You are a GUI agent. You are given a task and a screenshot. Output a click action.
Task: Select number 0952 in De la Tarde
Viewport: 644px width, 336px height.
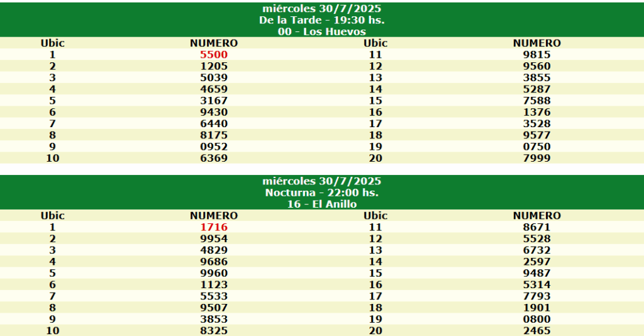pyautogui.click(x=214, y=147)
